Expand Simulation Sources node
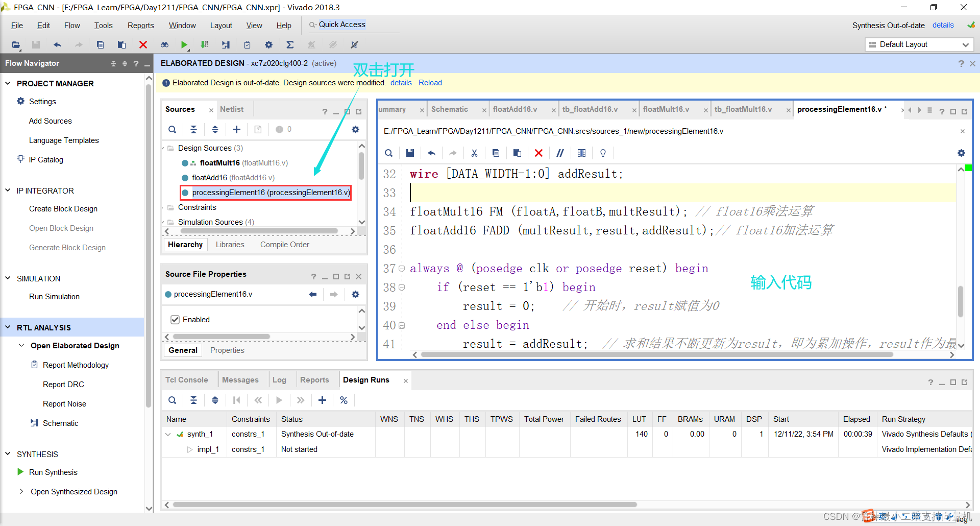This screenshot has height=526, width=980. click(163, 223)
